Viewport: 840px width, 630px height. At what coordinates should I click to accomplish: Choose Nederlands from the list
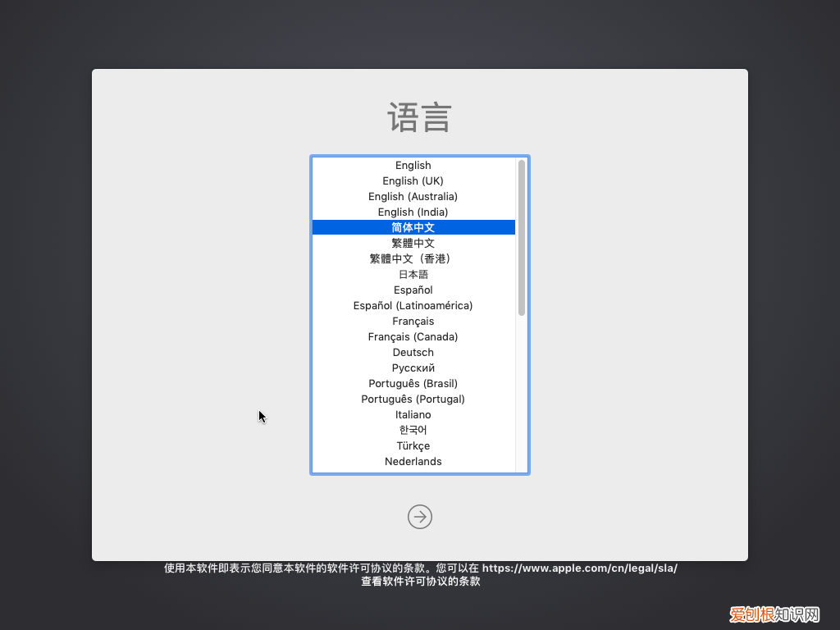click(x=413, y=462)
